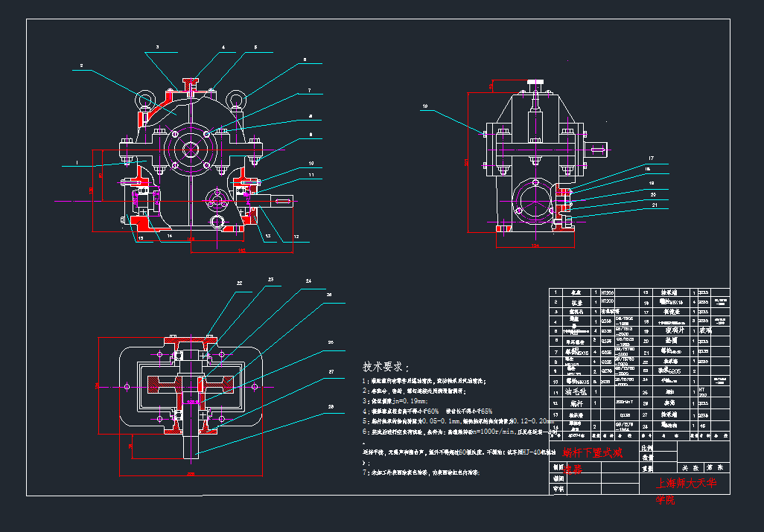
Task: Select the 油毛毡 entry in parts list
Action: pyautogui.click(x=576, y=391)
